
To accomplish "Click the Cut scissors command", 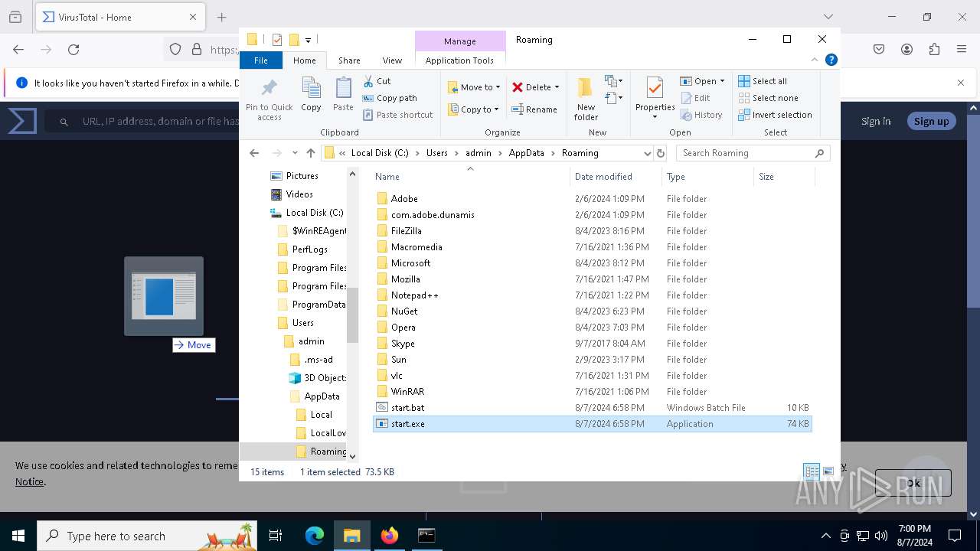I will [x=377, y=81].
